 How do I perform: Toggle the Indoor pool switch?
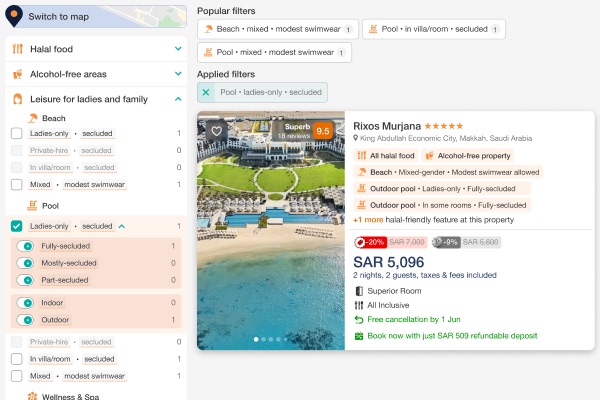[25, 303]
